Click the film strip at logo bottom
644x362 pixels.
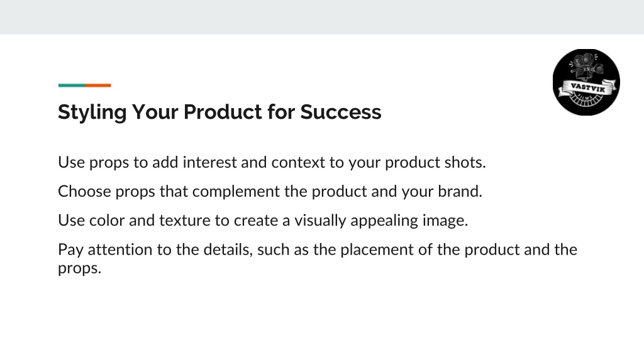pos(587,101)
